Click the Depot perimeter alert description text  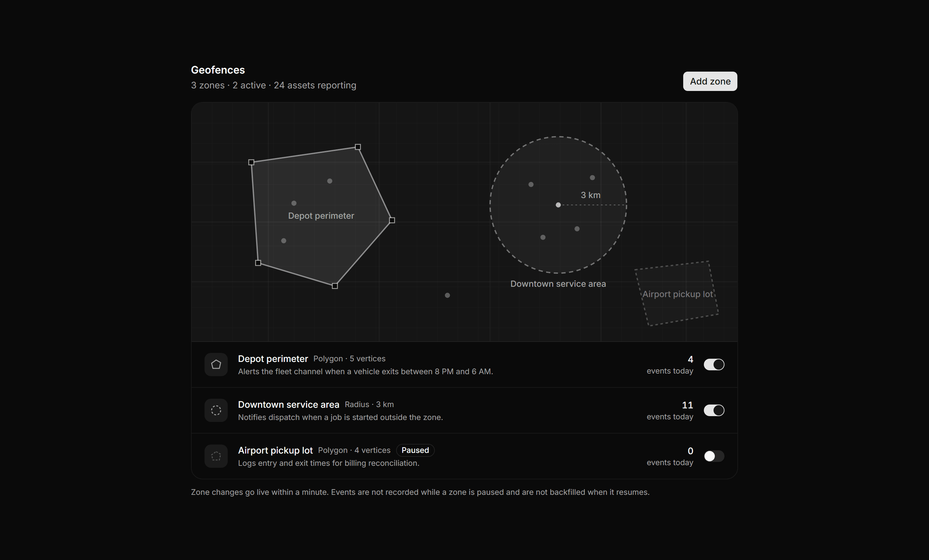365,371
